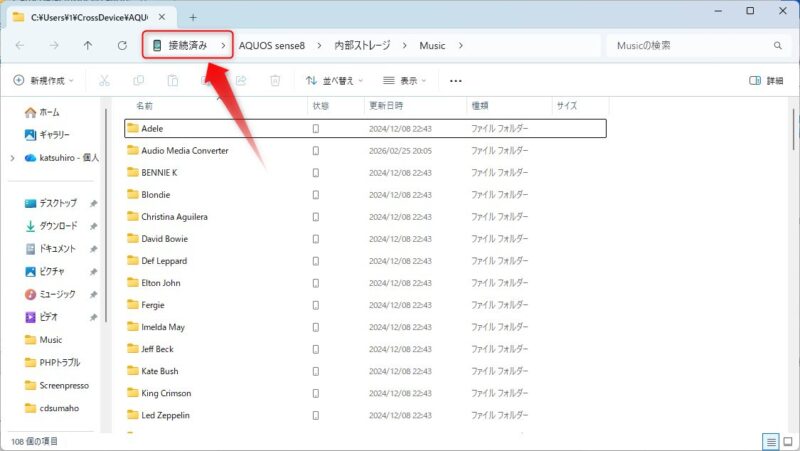Image resolution: width=800 pixels, height=451 pixels.
Task: Select the King Crimson folder
Action: [166, 393]
